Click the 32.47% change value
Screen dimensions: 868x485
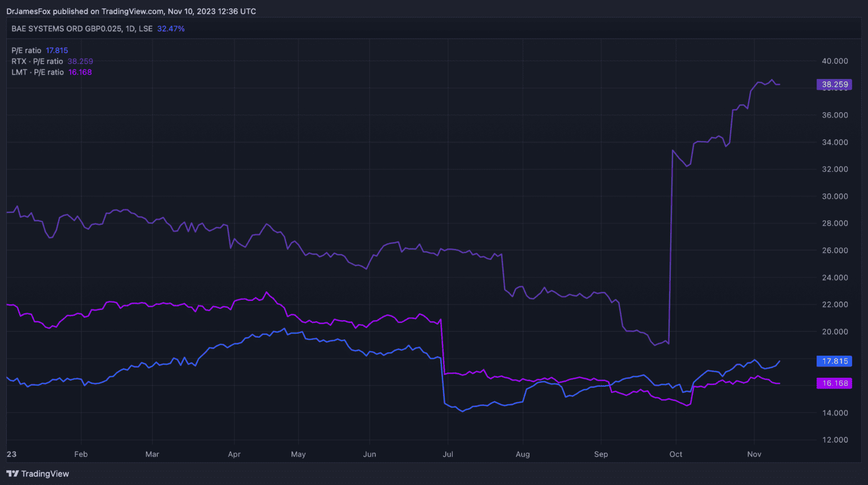(171, 29)
